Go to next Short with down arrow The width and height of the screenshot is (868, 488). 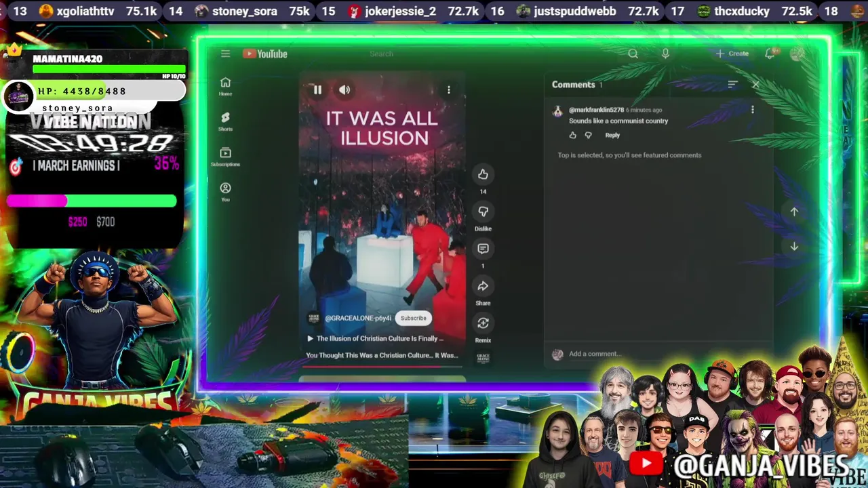(794, 247)
